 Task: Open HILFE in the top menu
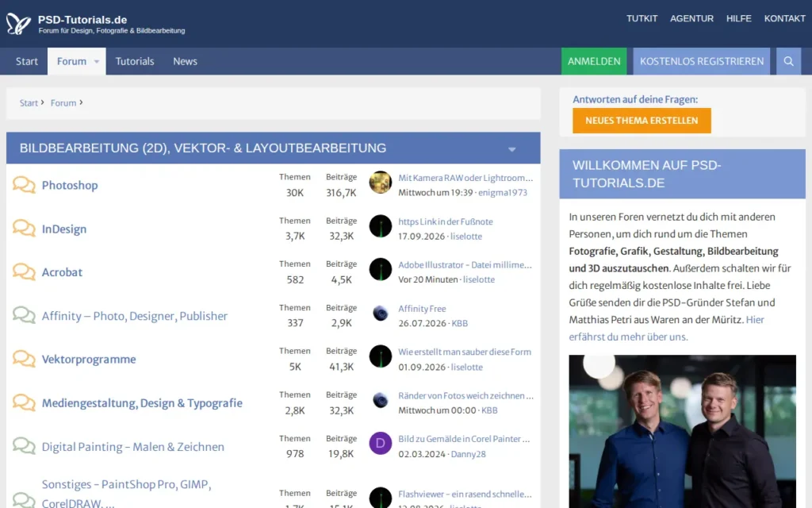pos(738,19)
